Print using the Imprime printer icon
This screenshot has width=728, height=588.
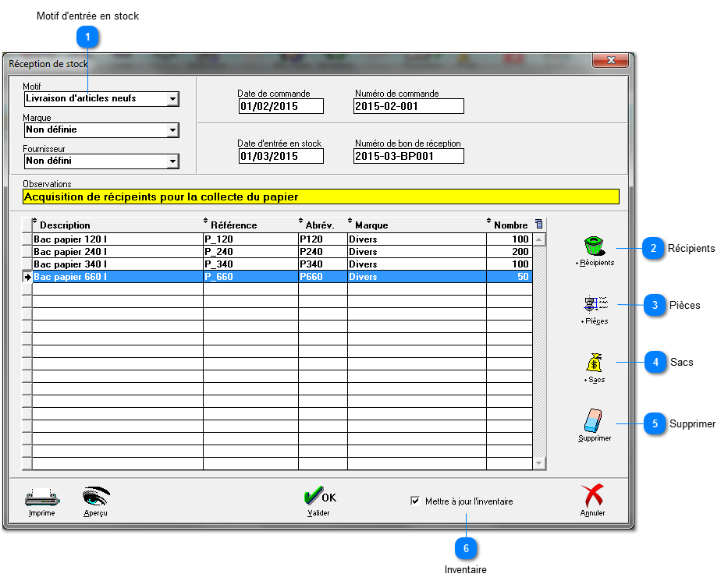41,497
